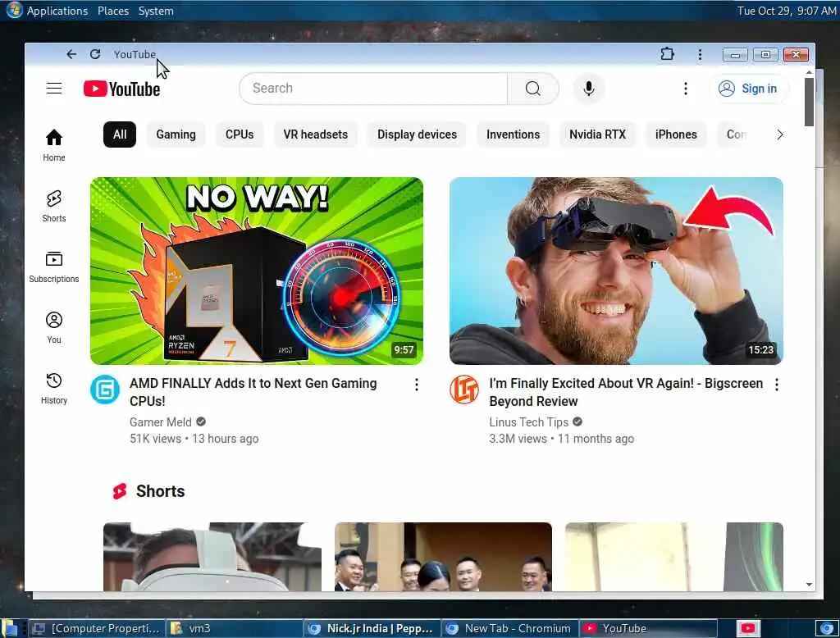
Task: Select the iPhones filter chip
Action: tap(676, 134)
